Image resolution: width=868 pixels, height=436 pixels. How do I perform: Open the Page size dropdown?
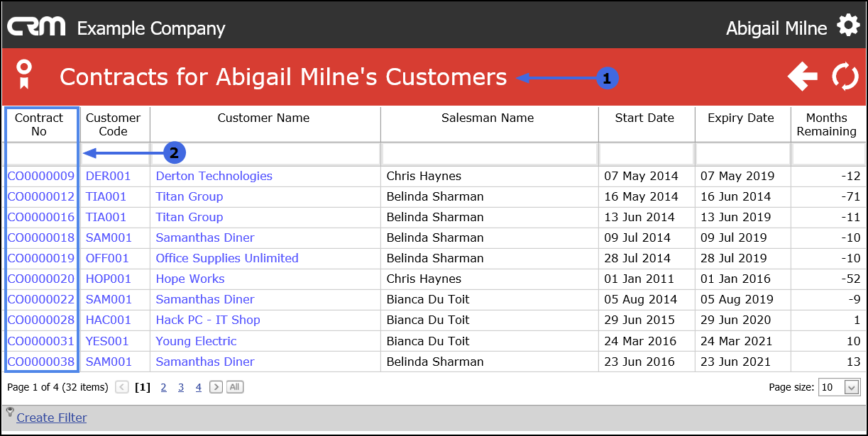pos(852,388)
